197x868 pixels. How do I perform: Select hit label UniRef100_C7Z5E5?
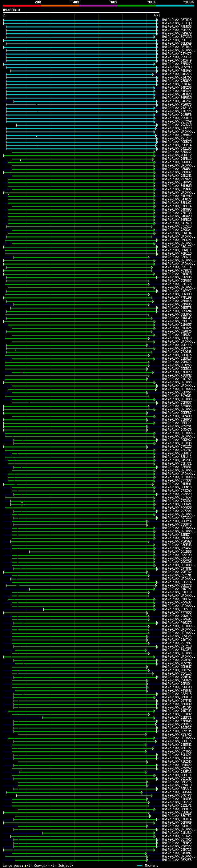(177, 226)
